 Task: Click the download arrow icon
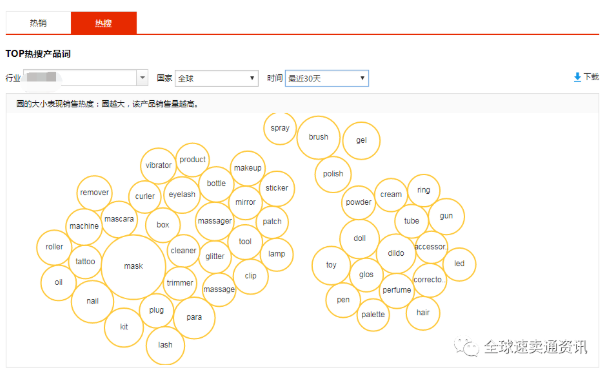(577, 77)
